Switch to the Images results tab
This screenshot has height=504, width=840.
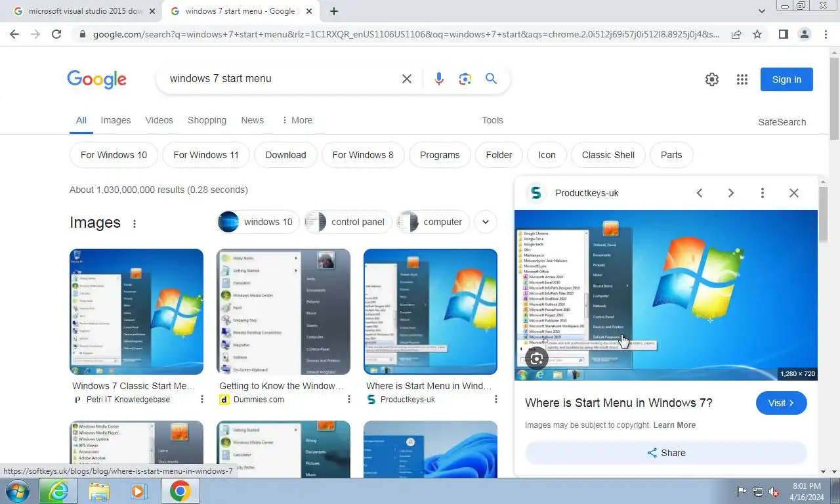pos(115,120)
